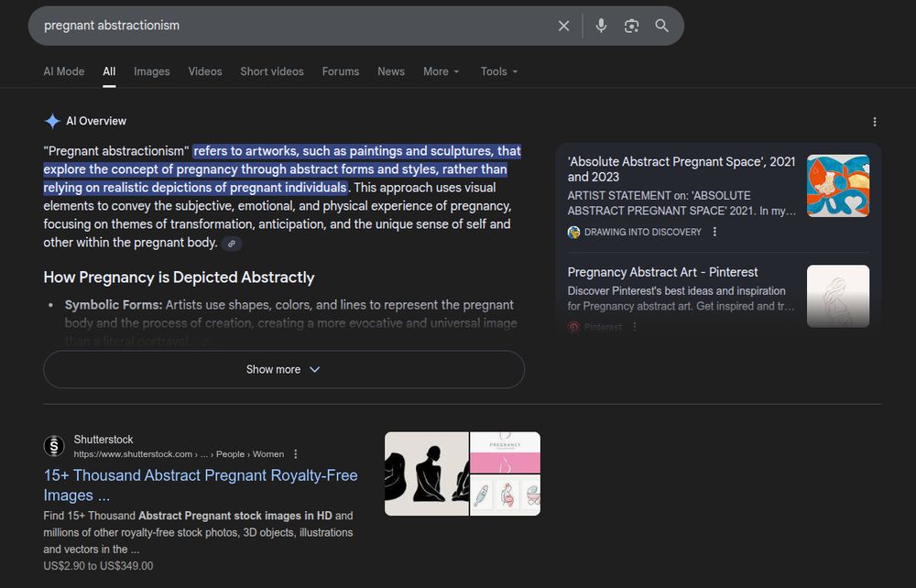View the Pinterest line-art pregnancy thumbnail

pyautogui.click(x=838, y=296)
